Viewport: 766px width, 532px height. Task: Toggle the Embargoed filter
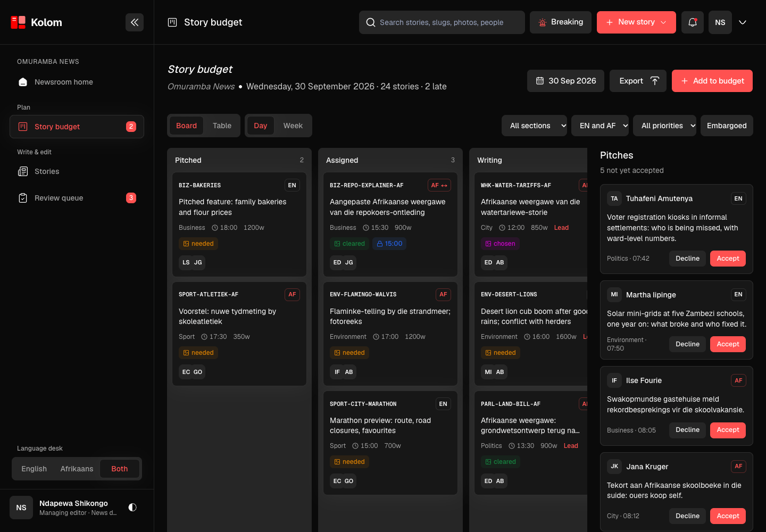(727, 126)
